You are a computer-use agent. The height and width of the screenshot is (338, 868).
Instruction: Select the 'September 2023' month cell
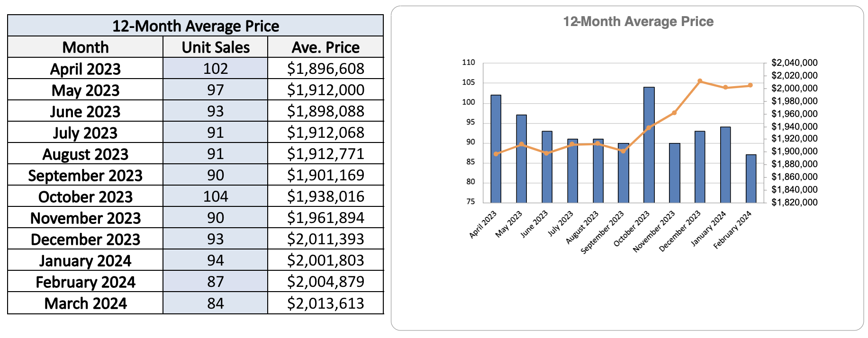[x=85, y=175]
